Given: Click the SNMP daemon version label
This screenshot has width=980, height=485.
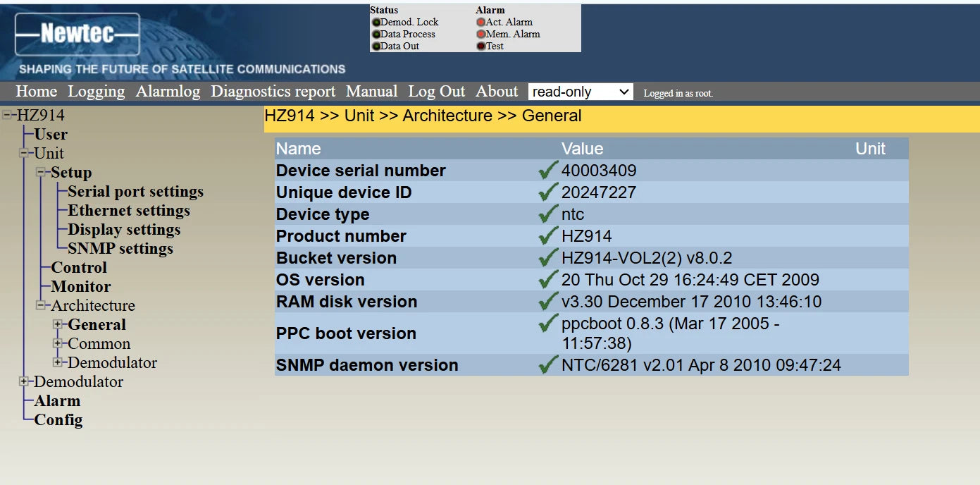Looking at the screenshot, I should tap(367, 365).
